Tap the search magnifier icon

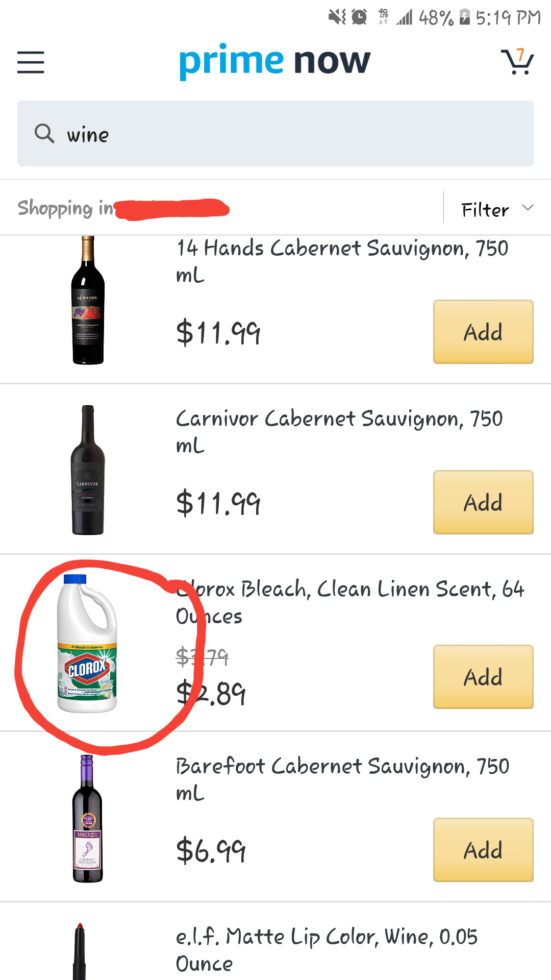click(x=44, y=134)
